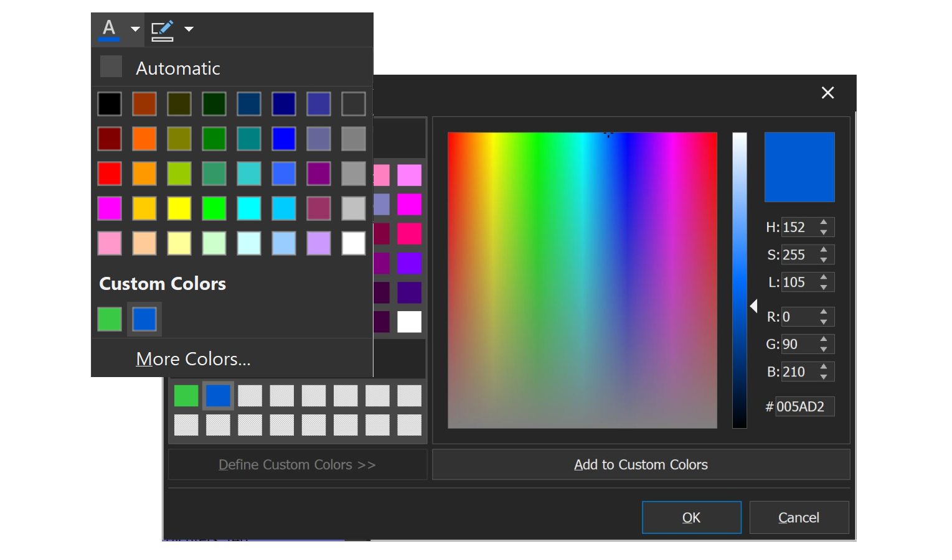This screenshot has height=560, width=952.
Task: Click the luminance slider arrow handle
Action: [753, 306]
